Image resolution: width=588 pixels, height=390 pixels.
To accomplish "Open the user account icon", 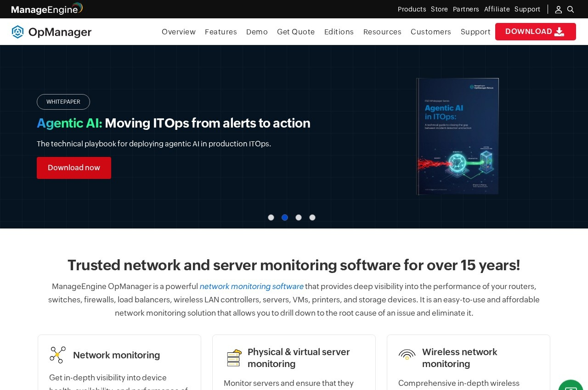I will (x=559, y=9).
